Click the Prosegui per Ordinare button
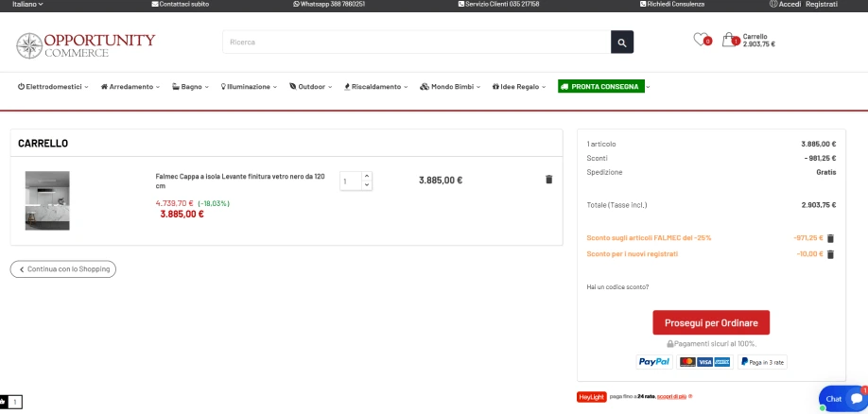Viewport: 868px width, 414px height. pos(711,322)
